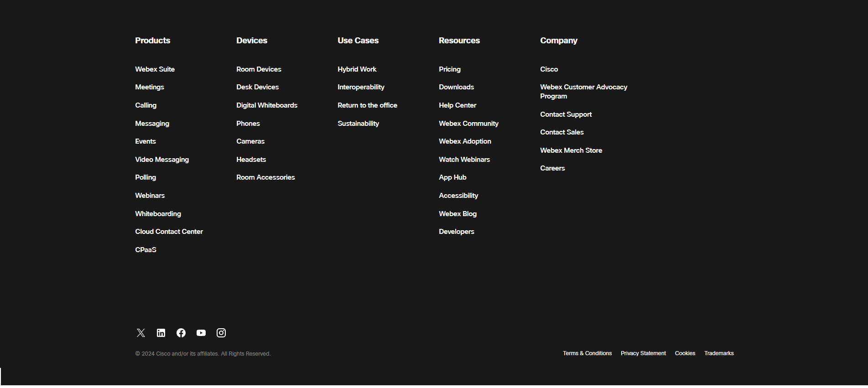868x388 pixels.
Task: Open Cloud Contact Center link
Action: point(169,232)
